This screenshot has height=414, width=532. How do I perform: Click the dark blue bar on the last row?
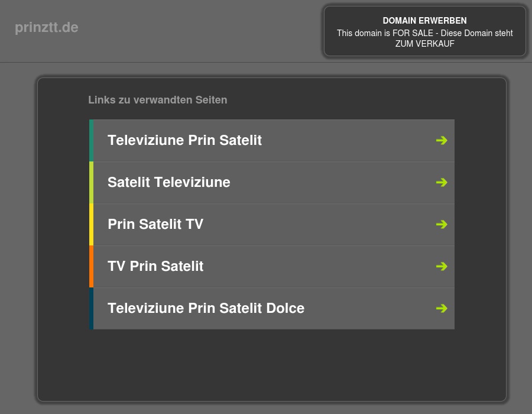92,308
